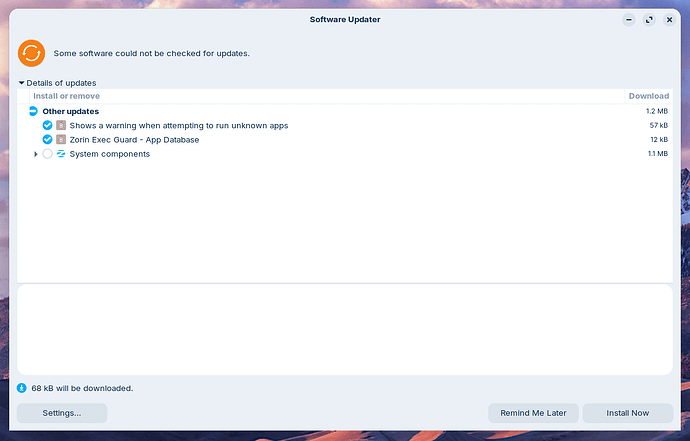
Task: Uncheck the unknown apps warning update
Action: click(x=48, y=125)
